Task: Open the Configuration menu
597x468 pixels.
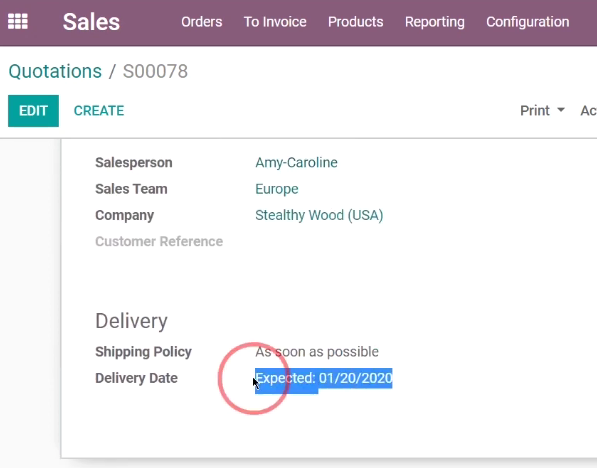Action: tap(528, 22)
